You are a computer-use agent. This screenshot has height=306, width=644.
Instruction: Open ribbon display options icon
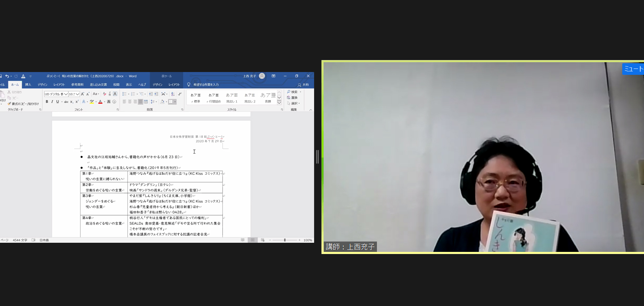pos(273,76)
